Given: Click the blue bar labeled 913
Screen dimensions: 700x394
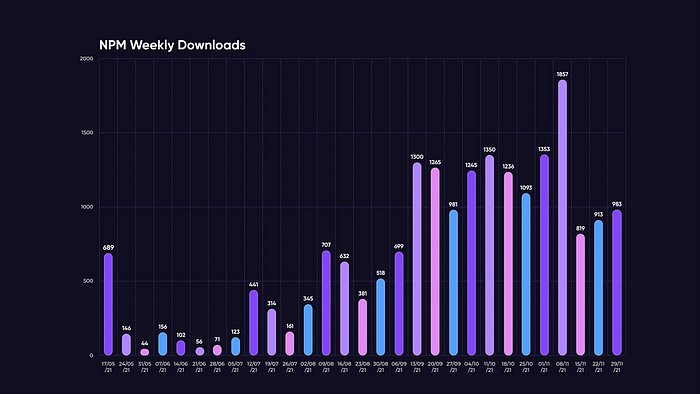Looking at the screenshot, I should (599, 288).
